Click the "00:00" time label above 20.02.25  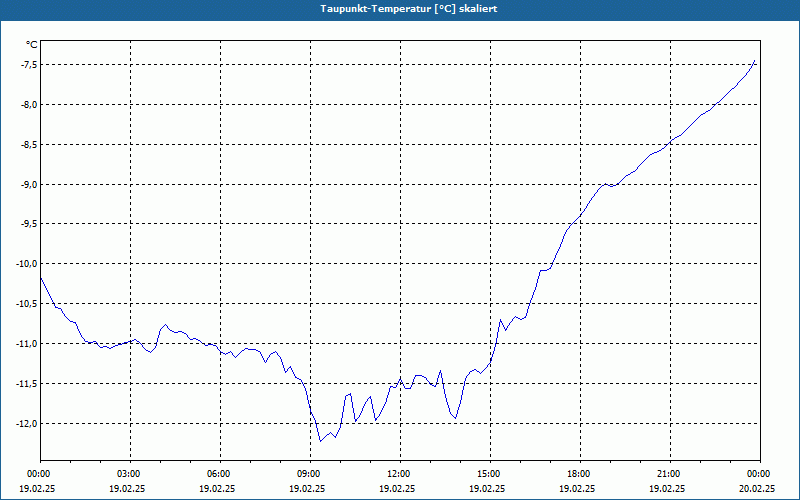pyautogui.click(x=758, y=474)
